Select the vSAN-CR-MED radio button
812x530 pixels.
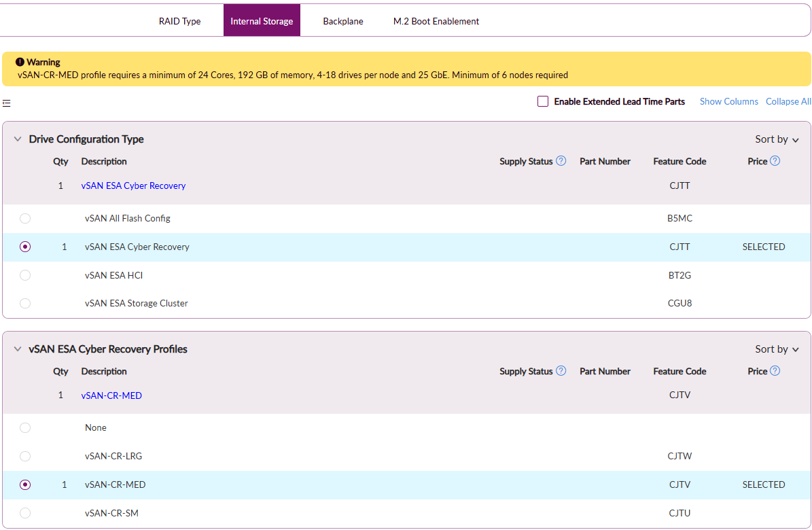point(25,484)
